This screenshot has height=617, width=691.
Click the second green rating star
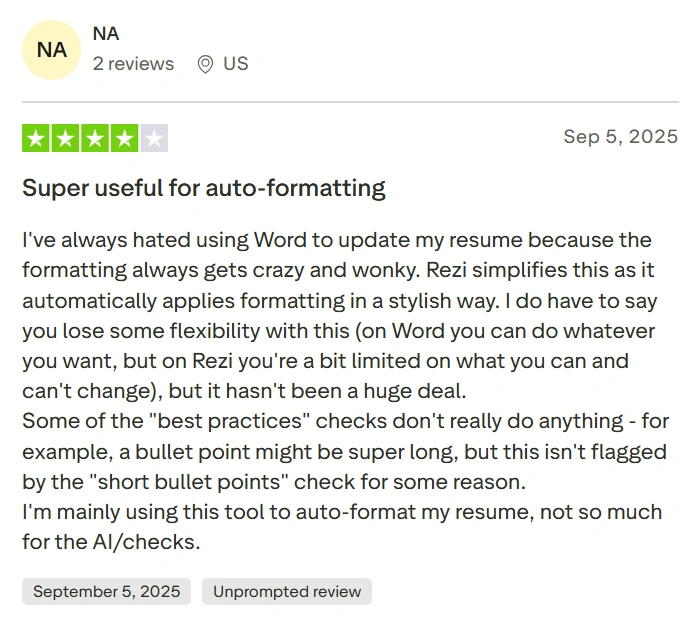tap(66, 138)
